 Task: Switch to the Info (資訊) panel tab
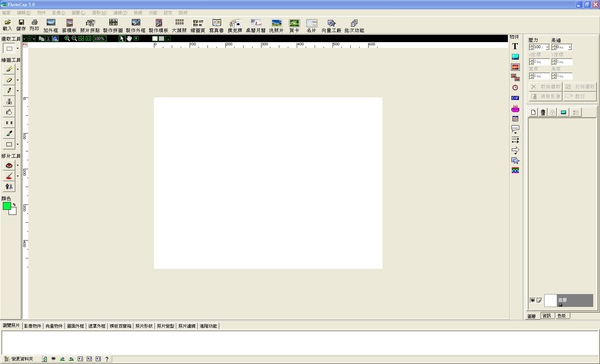point(547,316)
